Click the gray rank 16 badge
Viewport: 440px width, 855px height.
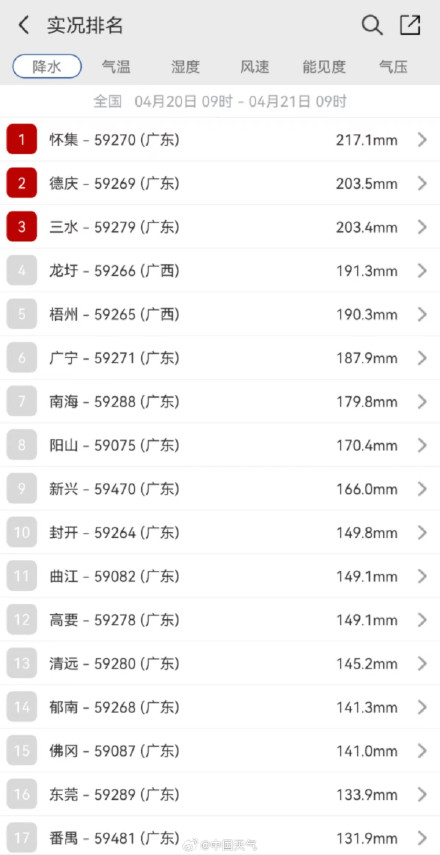[22, 794]
